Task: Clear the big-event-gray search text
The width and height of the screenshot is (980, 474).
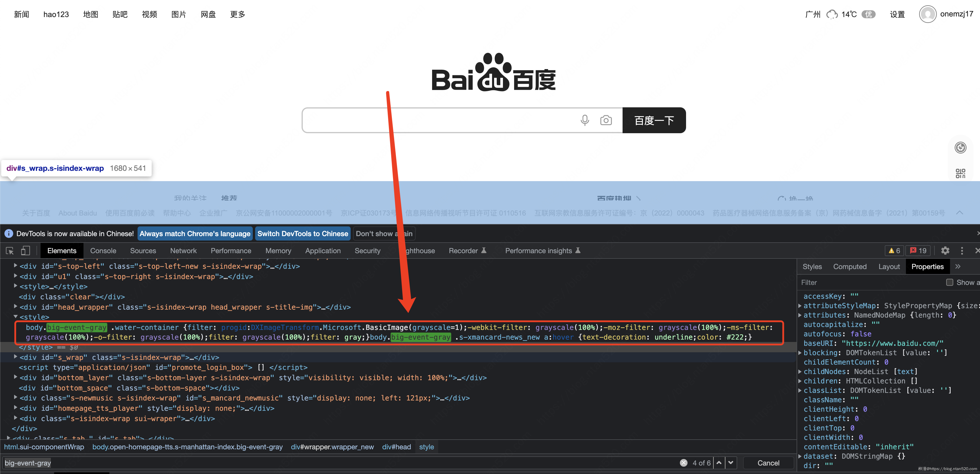Action: coord(684,463)
